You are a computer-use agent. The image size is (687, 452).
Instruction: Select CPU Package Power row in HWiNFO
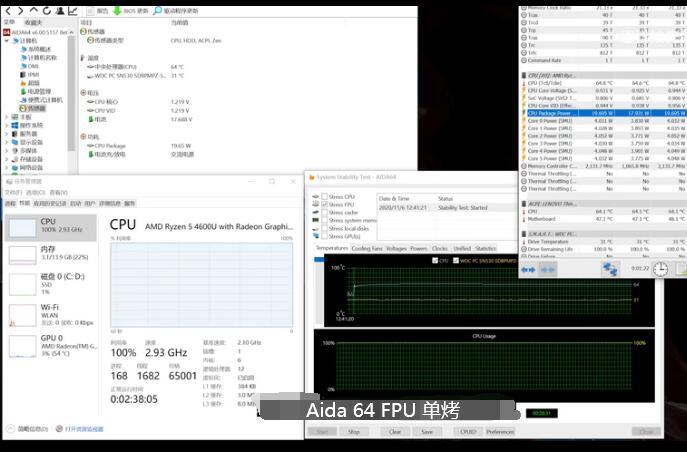coord(603,113)
